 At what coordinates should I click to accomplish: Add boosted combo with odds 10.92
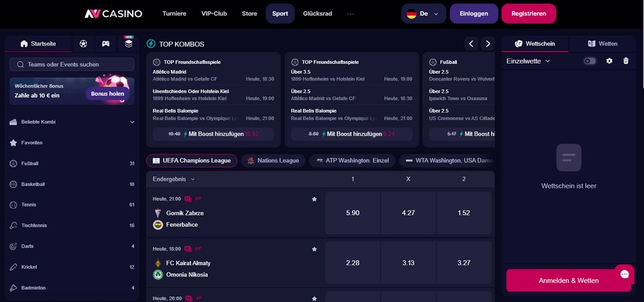[213, 134]
